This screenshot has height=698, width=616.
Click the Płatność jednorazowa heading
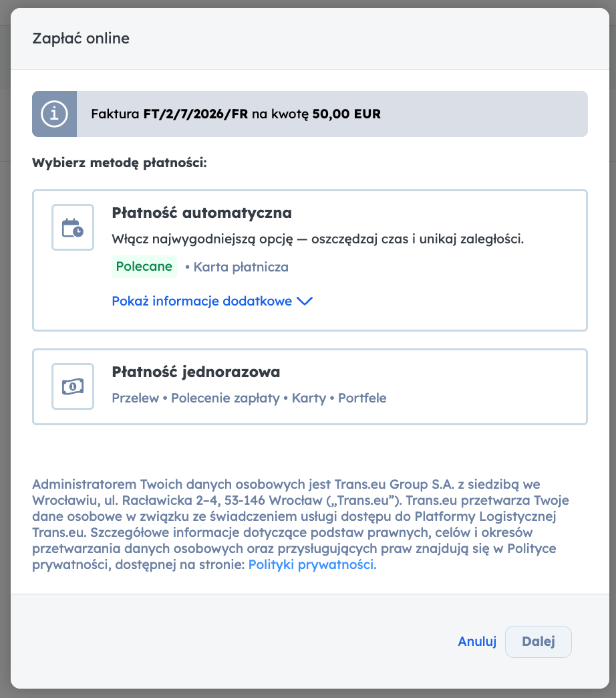tap(196, 372)
